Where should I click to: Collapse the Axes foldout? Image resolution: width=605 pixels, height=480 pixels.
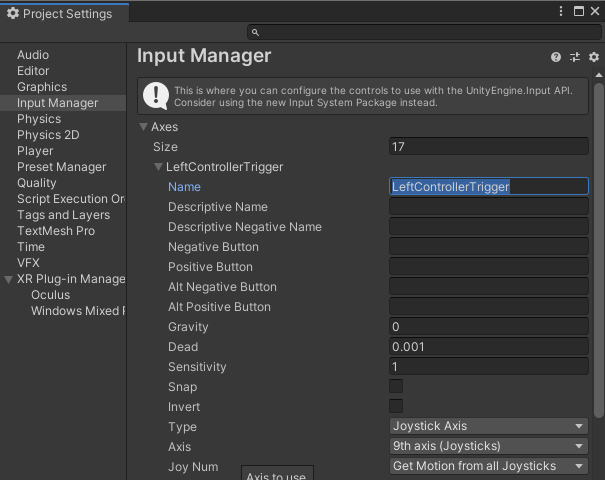click(x=144, y=127)
